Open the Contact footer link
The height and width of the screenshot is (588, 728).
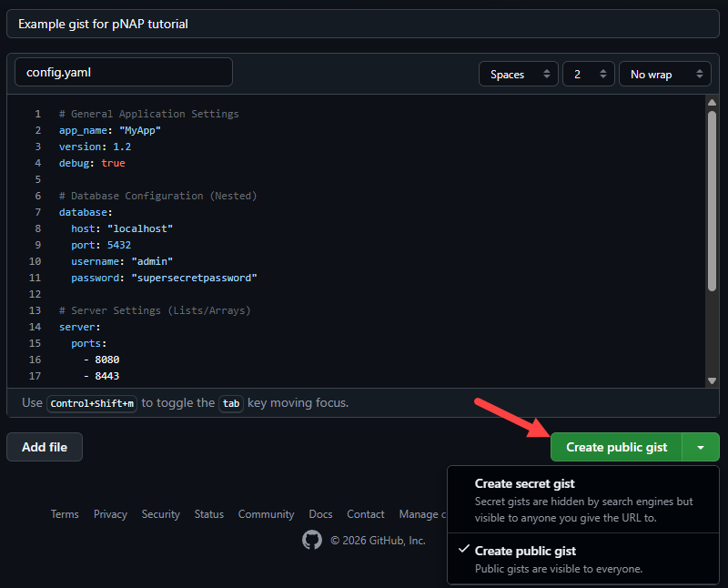[365, 514]
